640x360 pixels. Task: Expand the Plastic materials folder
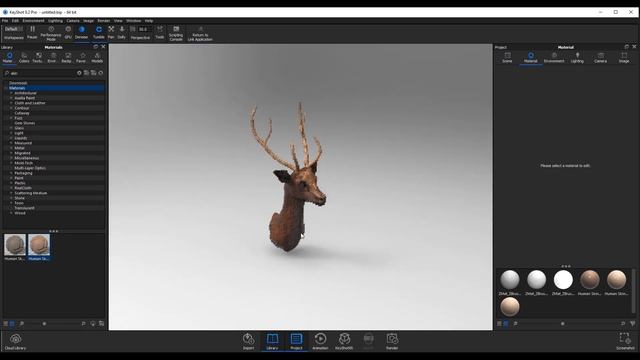pos(11,183)
